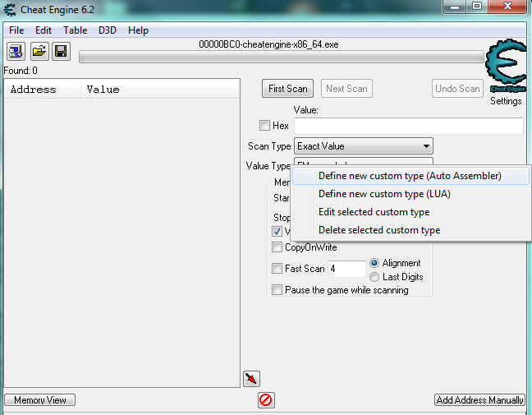Image resolution: width=532 pixels, height=415 pixels.
Task: Click the First Scan button
Action: [287, 89]
